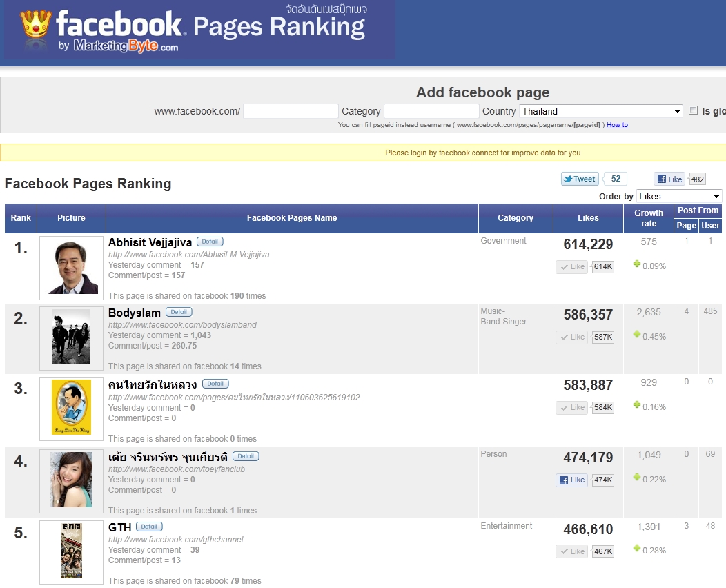Click the Abhisit Vejjajiva profile picture

coord(71,268)
